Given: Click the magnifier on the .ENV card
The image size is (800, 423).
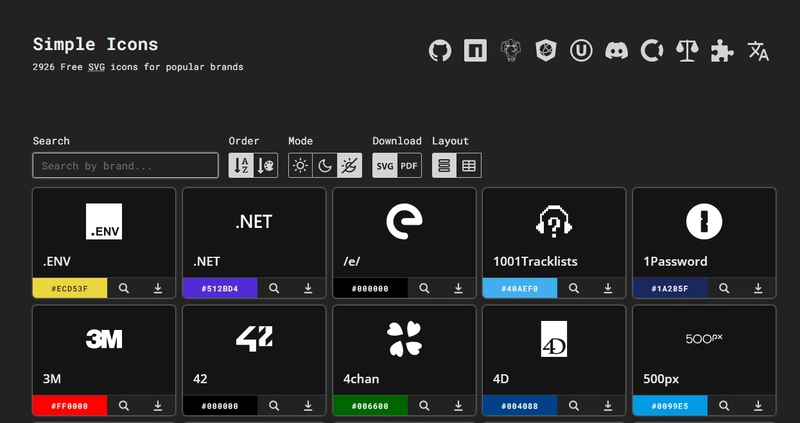Looking at the screenshot, I should pyautogui.click(x=124, y=288).
